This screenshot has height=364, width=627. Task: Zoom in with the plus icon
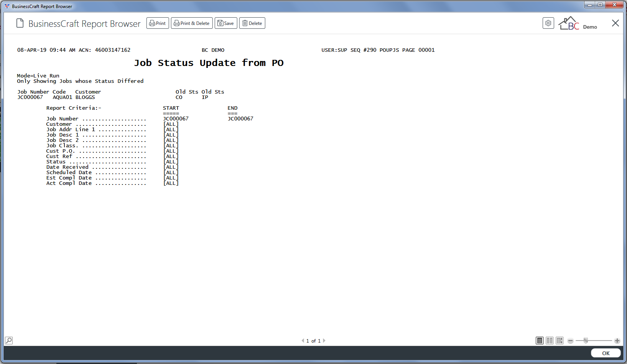coord(617,341)
